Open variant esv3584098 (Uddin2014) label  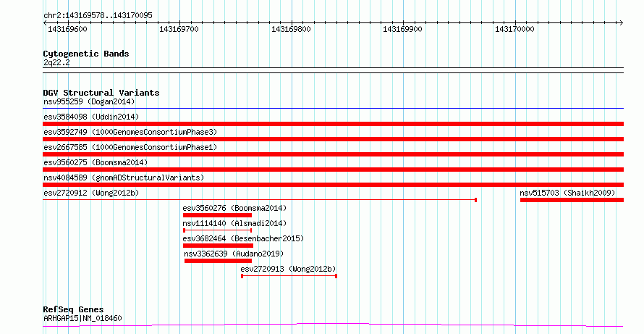pos(91,117)
